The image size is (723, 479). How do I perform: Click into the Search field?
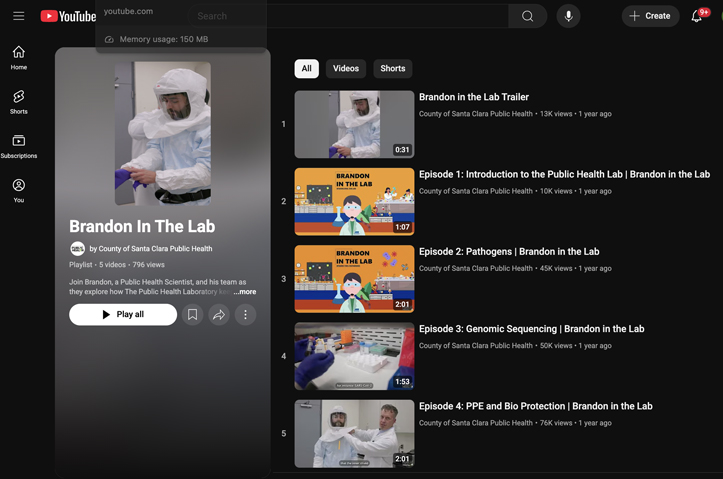point(348,16)
